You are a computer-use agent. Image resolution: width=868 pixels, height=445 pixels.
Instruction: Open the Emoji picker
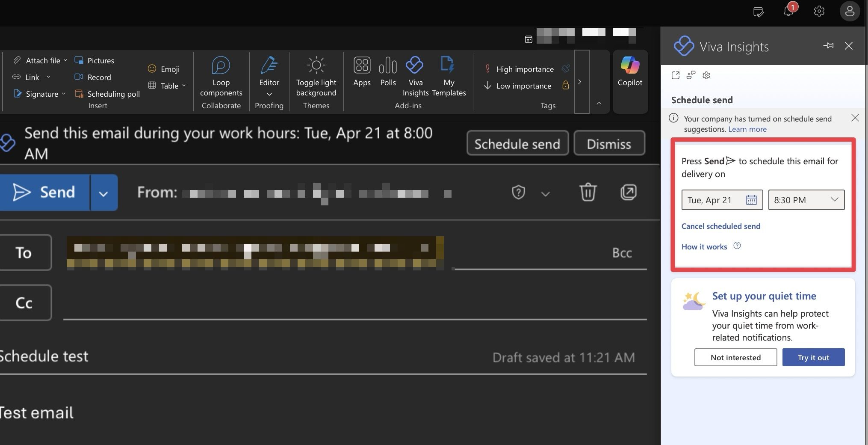pos(163,69)
